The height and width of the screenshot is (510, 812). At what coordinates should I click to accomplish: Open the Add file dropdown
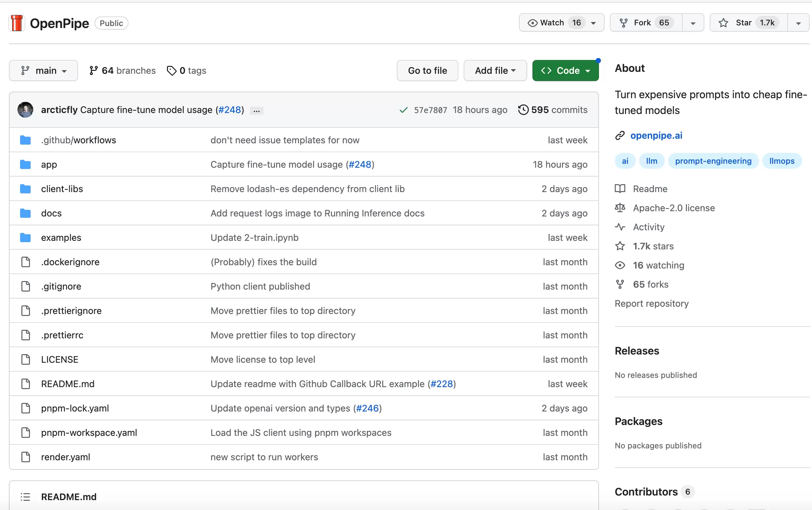[495, 71]
